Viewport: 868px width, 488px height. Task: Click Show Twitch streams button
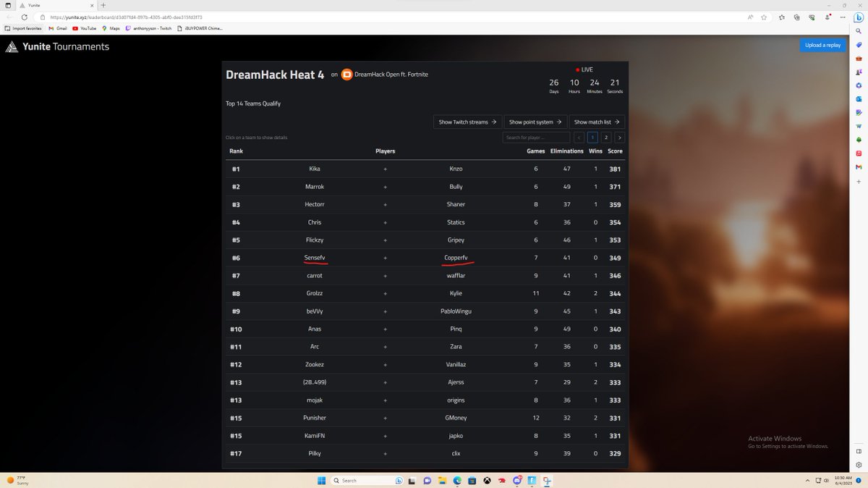click(467, 122)
